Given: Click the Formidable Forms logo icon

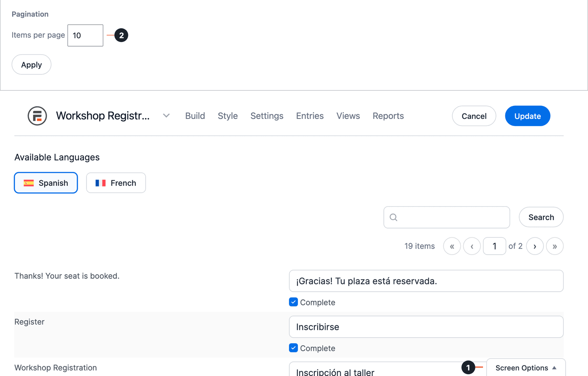Looking at the screenshot, I should tap(37, 116).
